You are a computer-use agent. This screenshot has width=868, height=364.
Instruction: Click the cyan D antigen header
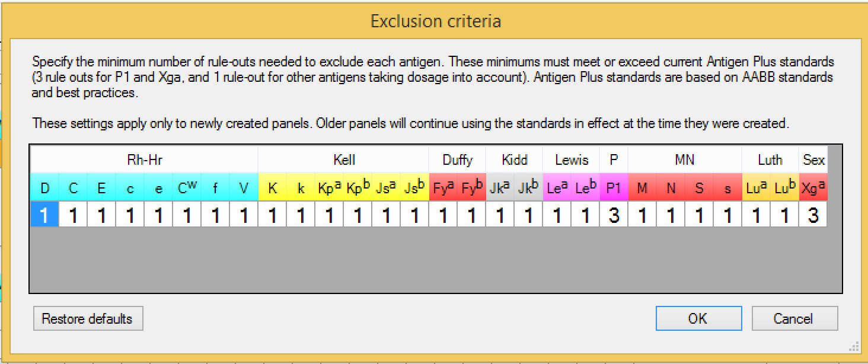pos(44,187)
